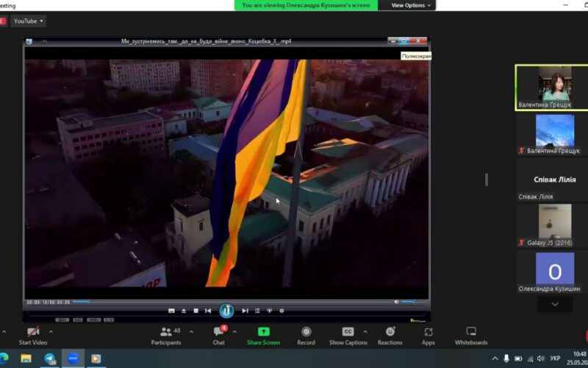This screenshot has width=588, height=368.
Task: Start recording with the Record button
Action: click(306, 336)
